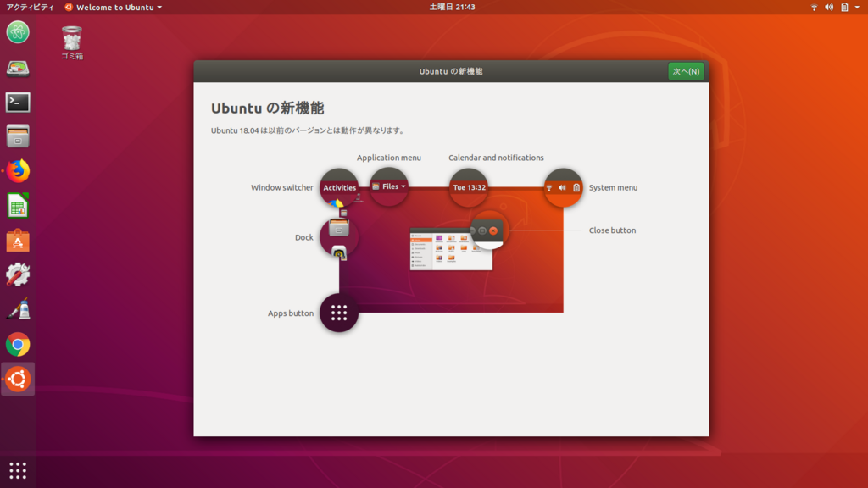The image size is (868, 488).
Task: Click the battery icon in top bar
Action: (844, 7)
